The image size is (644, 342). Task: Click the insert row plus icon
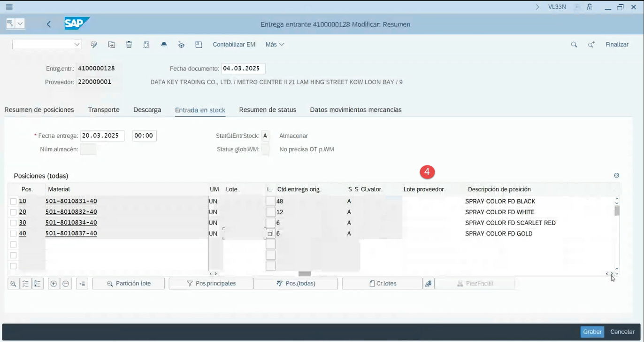pyautogui.click(x=54, y=284)
